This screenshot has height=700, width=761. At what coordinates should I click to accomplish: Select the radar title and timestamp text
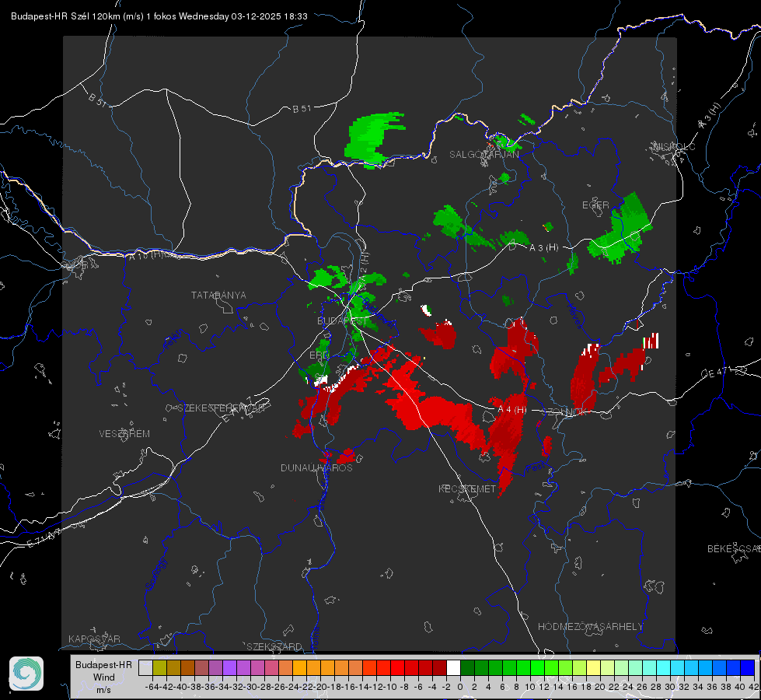(159, 16)
